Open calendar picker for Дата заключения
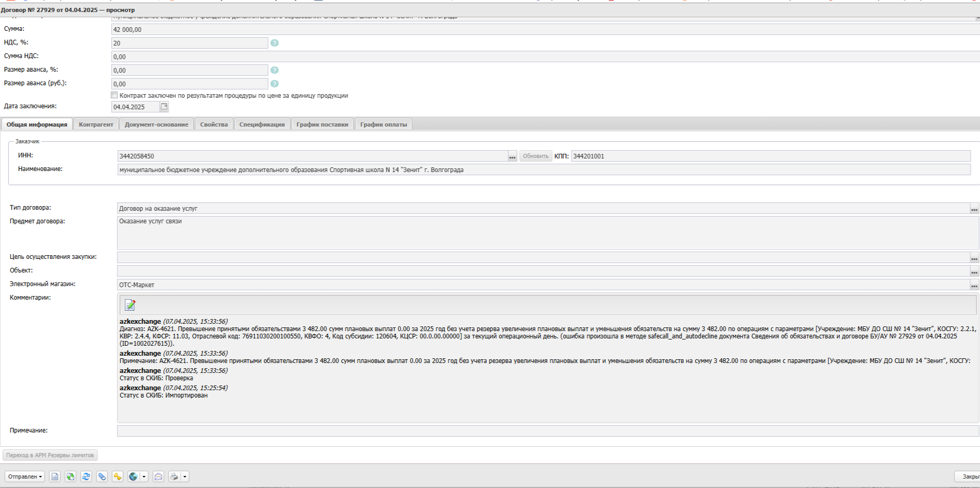980x488 pixels. pos(164,107)
